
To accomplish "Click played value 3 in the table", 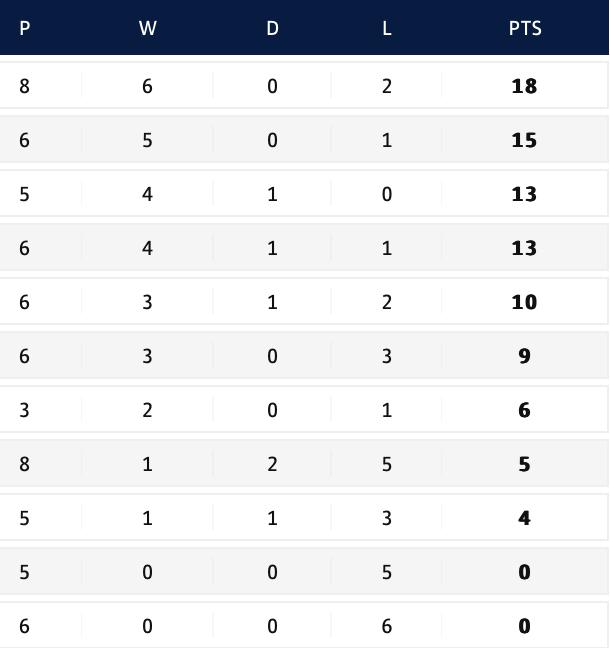I will (24, 410).
